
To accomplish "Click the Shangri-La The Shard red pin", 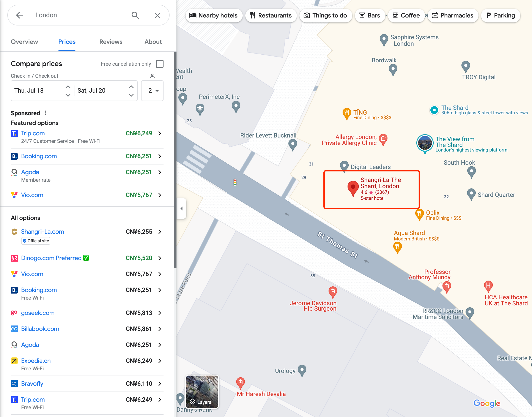I will coord(353,188).
